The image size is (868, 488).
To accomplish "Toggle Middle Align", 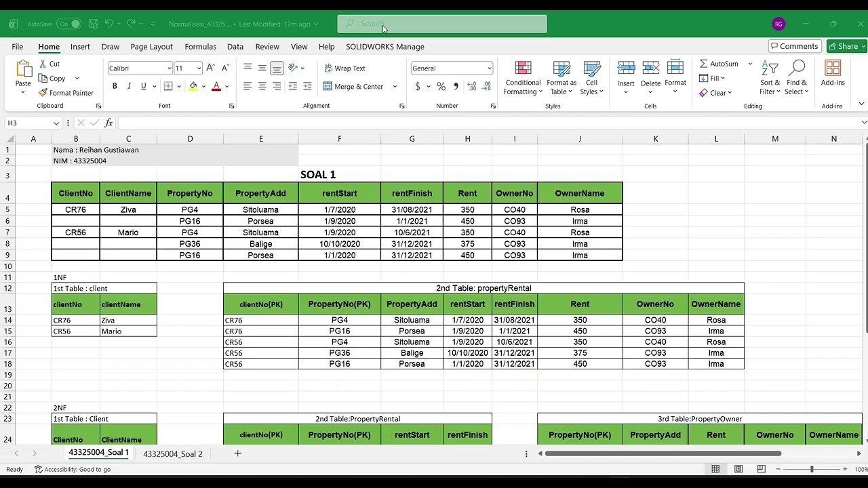I will (262, 68).
